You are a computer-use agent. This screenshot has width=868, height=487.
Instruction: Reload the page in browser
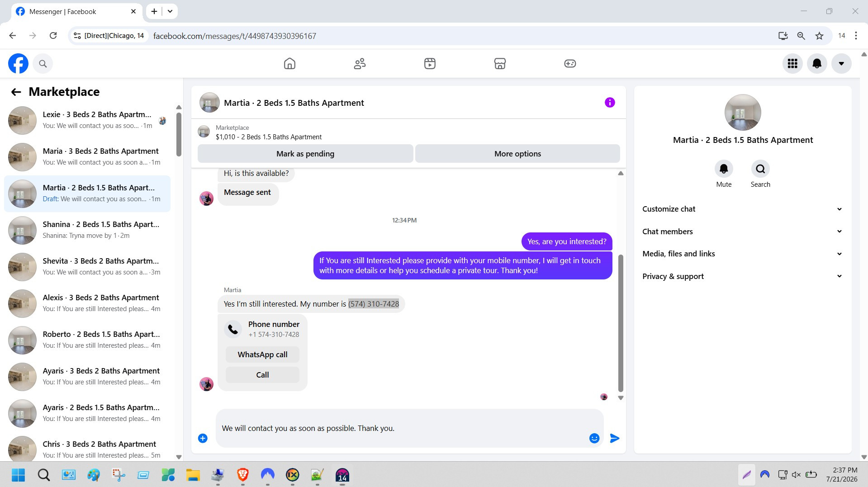[53, 36]
